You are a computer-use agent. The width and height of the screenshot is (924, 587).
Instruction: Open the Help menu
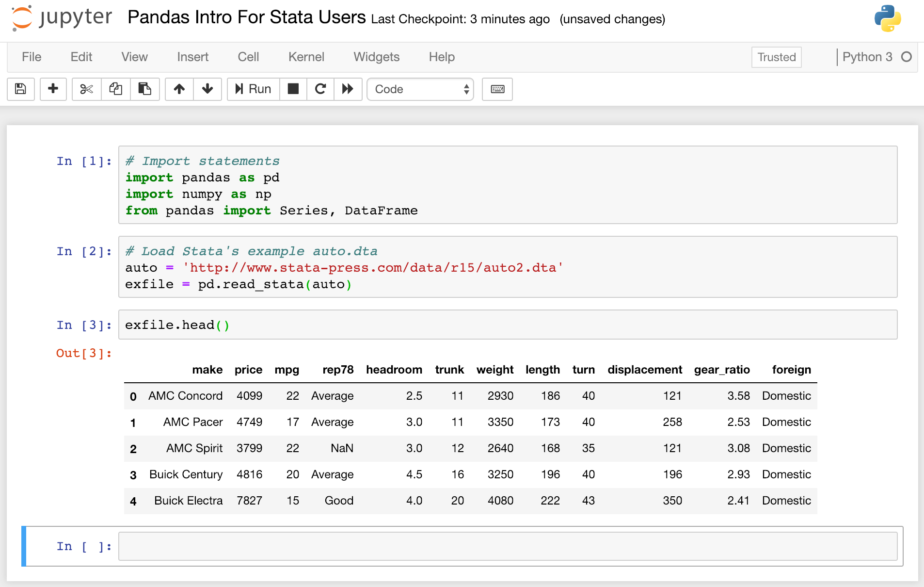point(442,57)
